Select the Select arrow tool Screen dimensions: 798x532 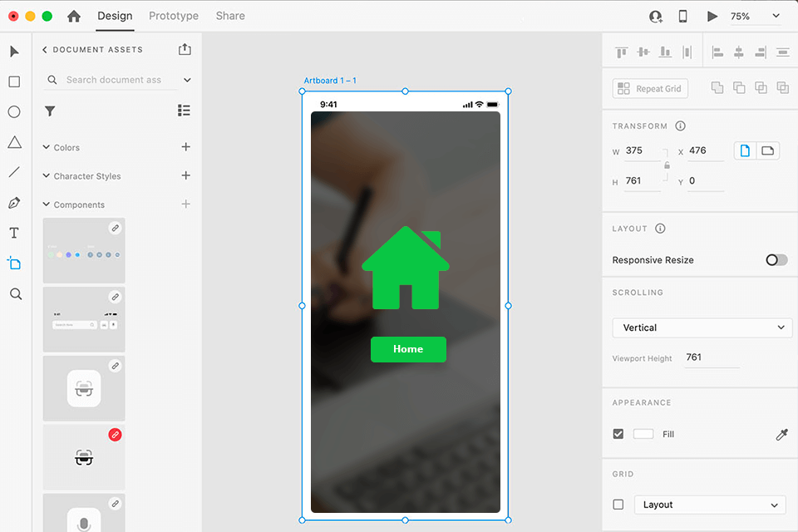coord(14,52)
